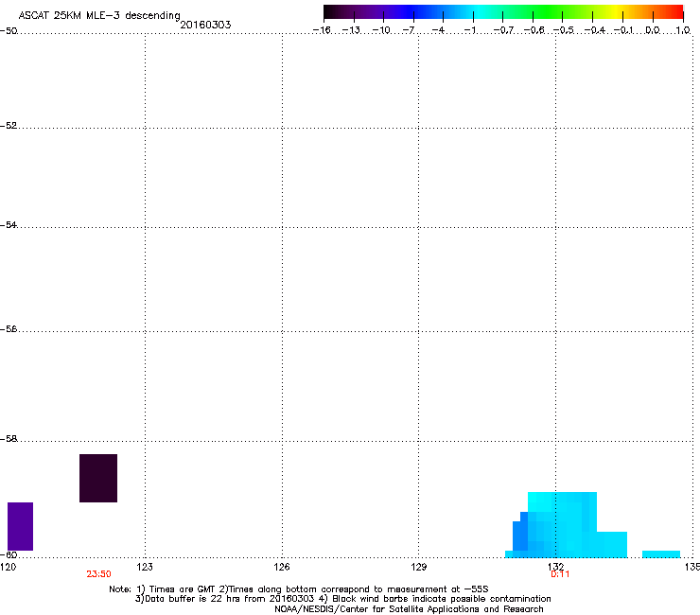This screenshot has width=700, height=615.
Task: Click the latitude label '-56'
Action: pyautogui.click(x=9, y=329)
